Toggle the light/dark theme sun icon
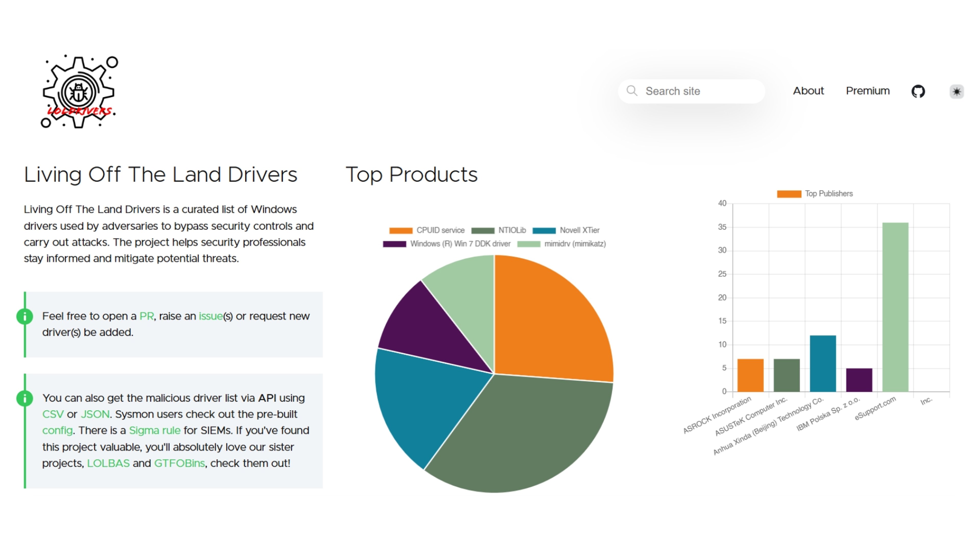 click(957, 91)
